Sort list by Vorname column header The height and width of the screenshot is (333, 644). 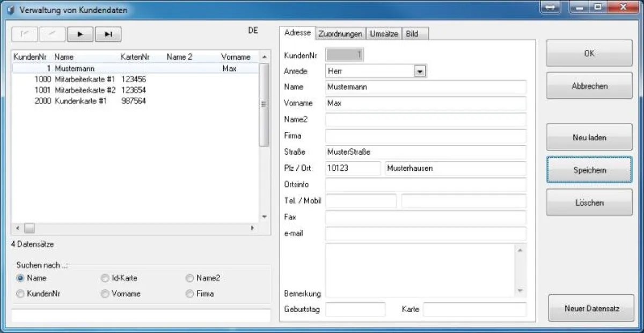click(x=236, y=57)
